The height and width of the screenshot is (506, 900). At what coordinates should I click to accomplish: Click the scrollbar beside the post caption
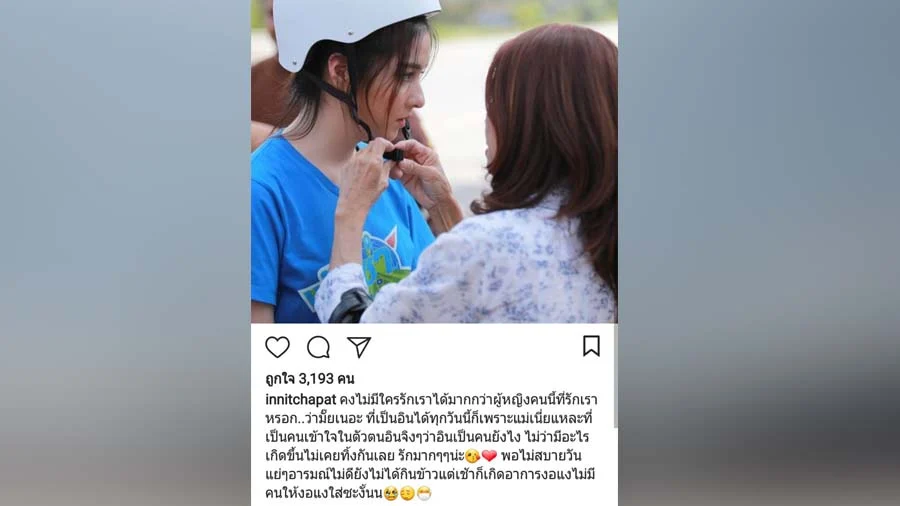[x=615, y=376]
